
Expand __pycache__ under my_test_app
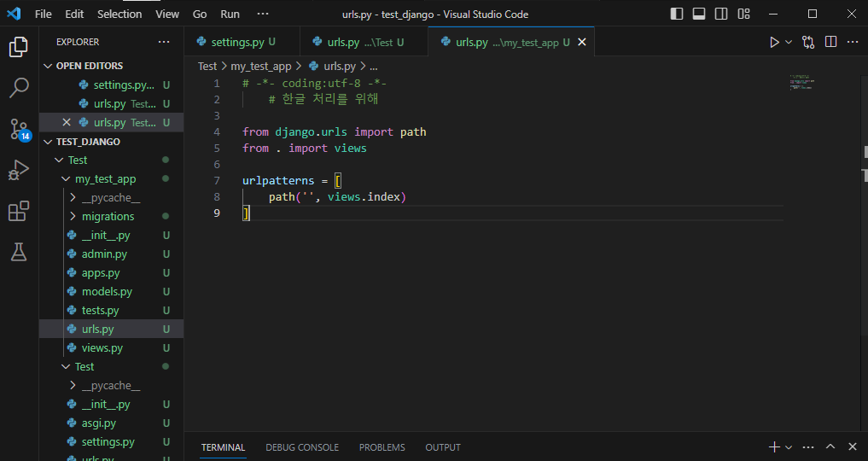[111, 197]
